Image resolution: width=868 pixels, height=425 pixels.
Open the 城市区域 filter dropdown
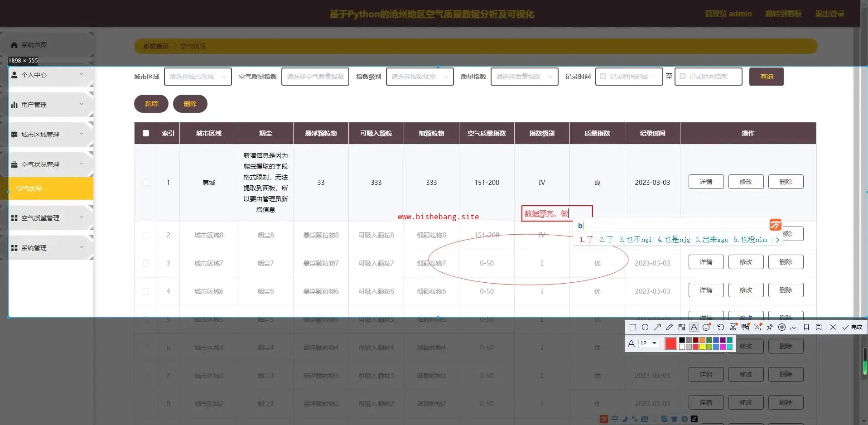tap(198, 77)
